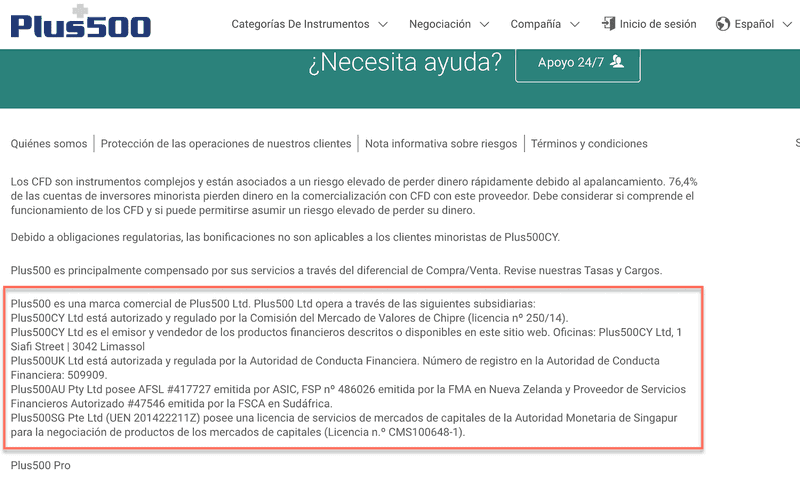
Task: Click the Apoyo 24/7 button
Action: (x=578, y=63)
